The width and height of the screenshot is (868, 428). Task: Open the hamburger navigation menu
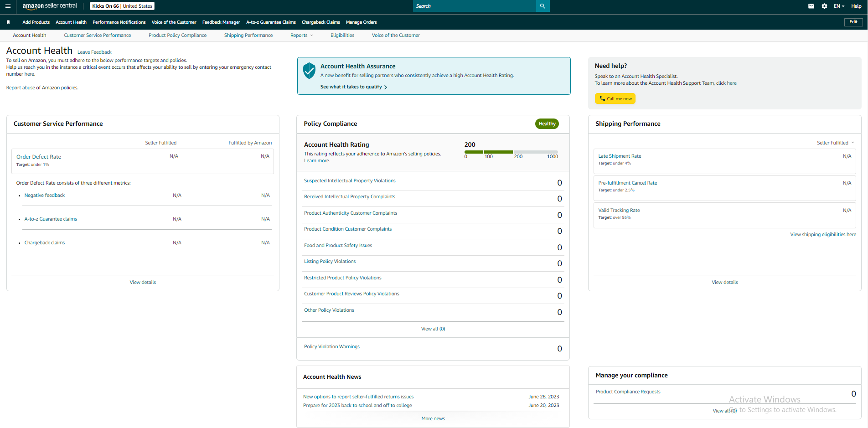point(8,6)
